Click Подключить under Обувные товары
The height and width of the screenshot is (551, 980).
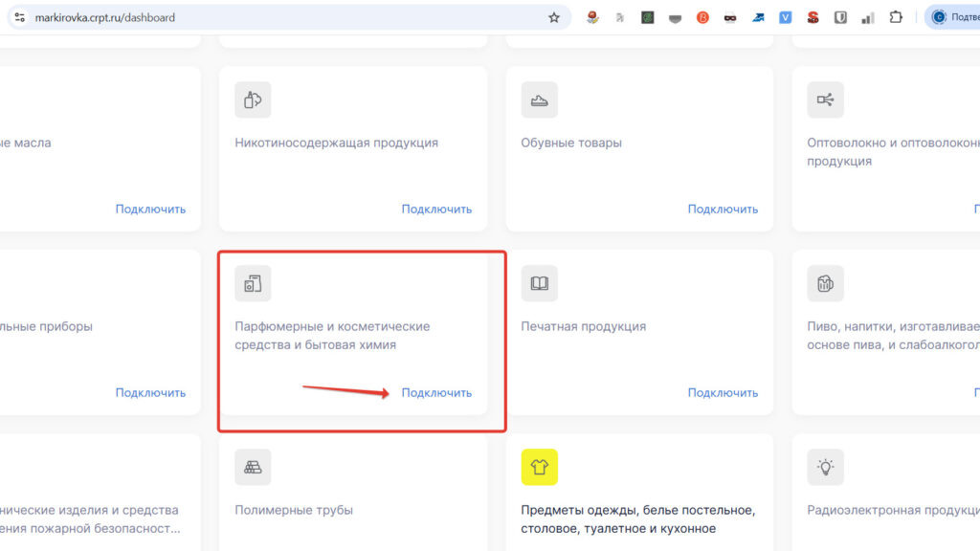724,209
